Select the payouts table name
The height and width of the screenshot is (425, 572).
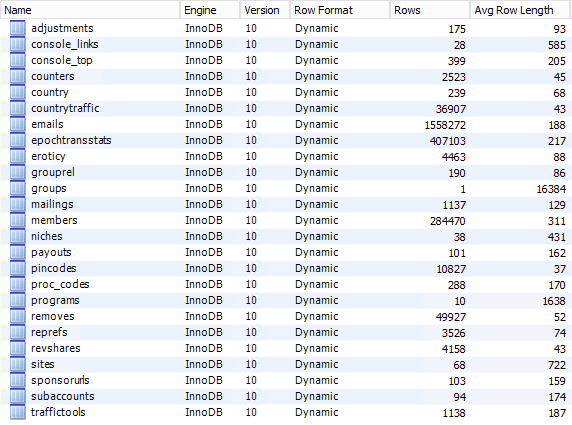tap(51, 252)
